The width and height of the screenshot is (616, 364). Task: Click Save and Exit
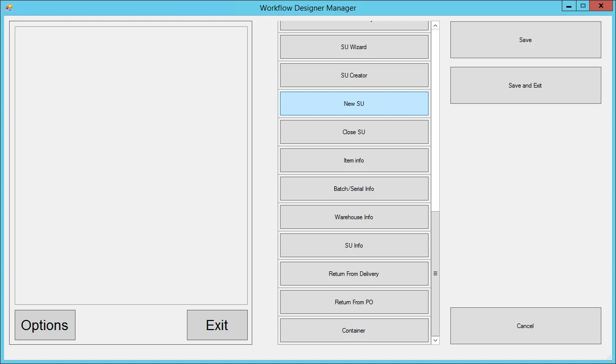pos(525,85)
